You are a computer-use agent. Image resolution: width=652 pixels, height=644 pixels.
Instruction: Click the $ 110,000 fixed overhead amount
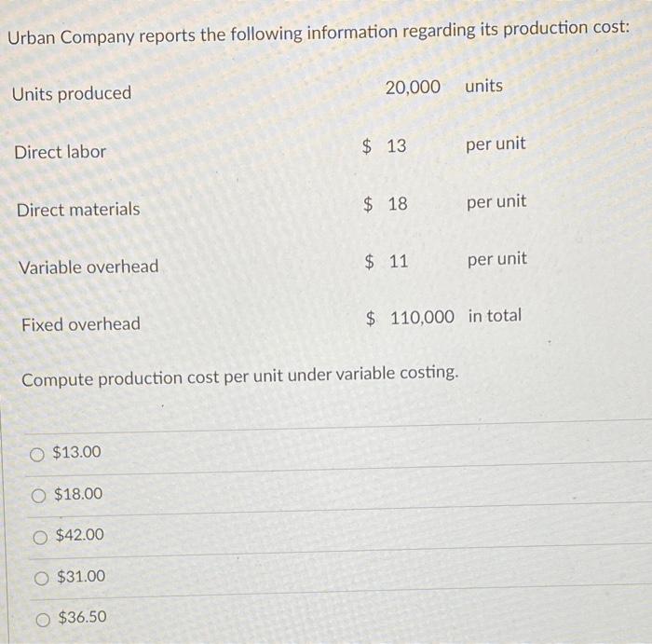[x=410, y=318]
